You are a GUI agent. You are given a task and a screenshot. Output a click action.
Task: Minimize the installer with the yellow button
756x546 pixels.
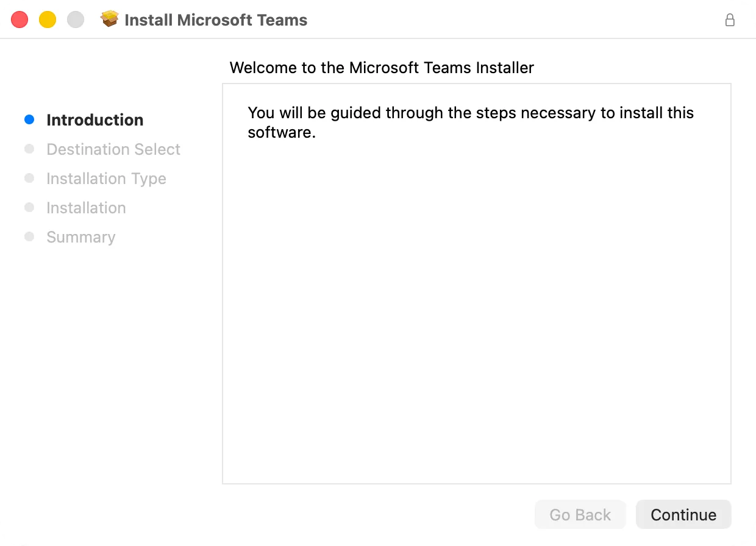click(x=48, y=20)
